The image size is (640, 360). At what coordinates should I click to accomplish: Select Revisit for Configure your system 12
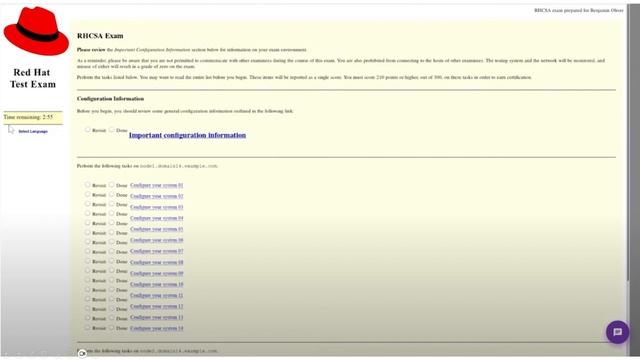(x=87, y=289)
